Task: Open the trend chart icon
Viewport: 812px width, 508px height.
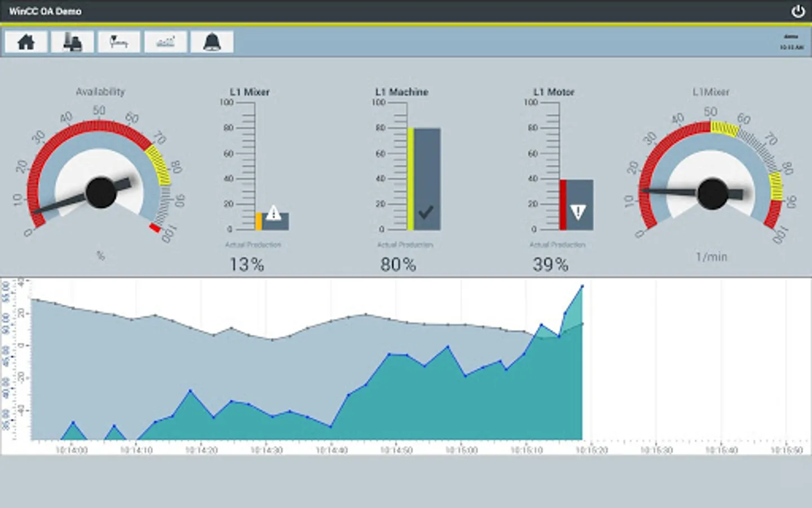Action: point(165,42)
